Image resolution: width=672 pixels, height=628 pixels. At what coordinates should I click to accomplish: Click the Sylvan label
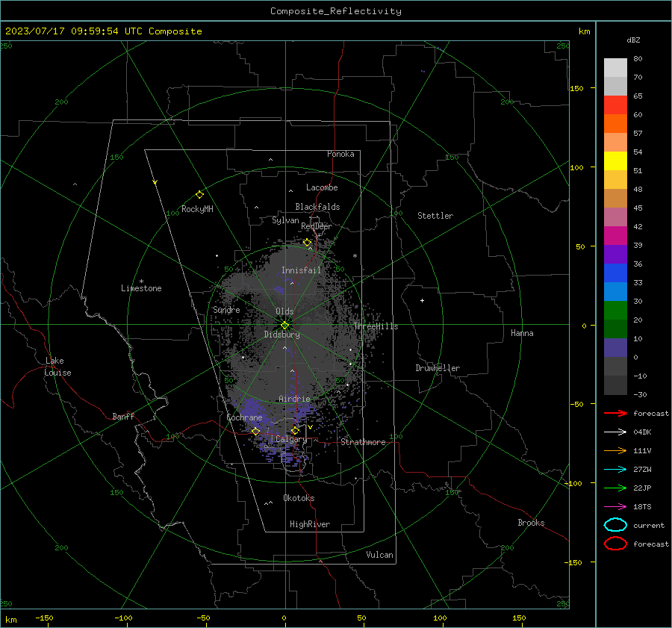[x=285, y=220]
